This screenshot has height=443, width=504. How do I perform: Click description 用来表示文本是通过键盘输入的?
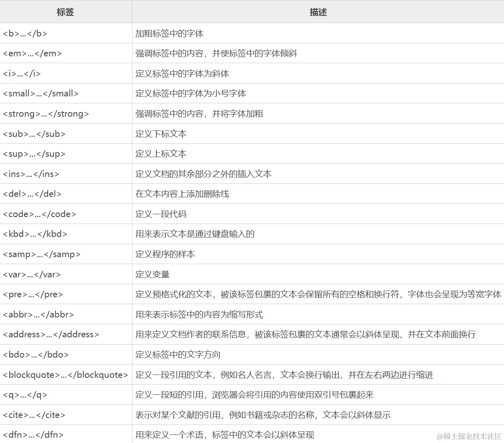point(195,234)
